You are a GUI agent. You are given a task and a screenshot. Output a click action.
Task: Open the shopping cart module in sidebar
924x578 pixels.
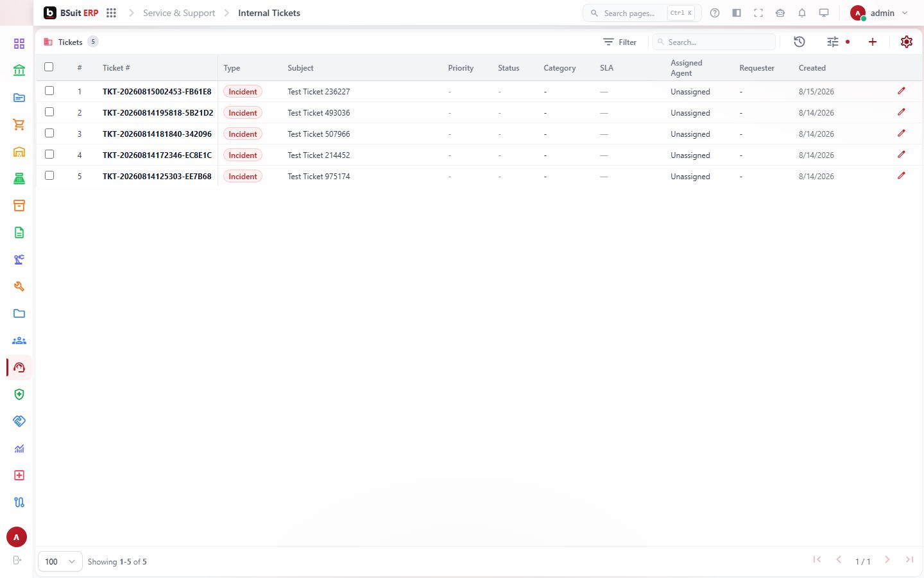(x=19, y=125)
